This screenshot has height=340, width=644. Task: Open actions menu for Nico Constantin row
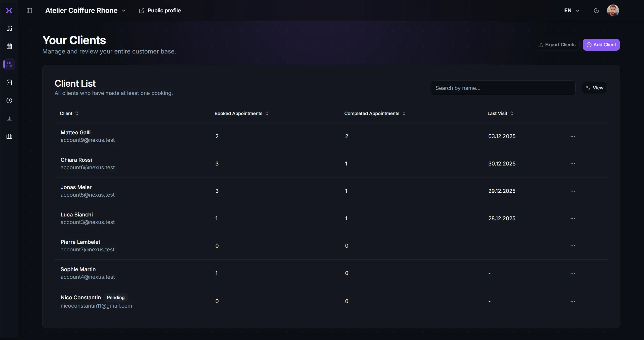pyautogui.click(x=573, y=301)
